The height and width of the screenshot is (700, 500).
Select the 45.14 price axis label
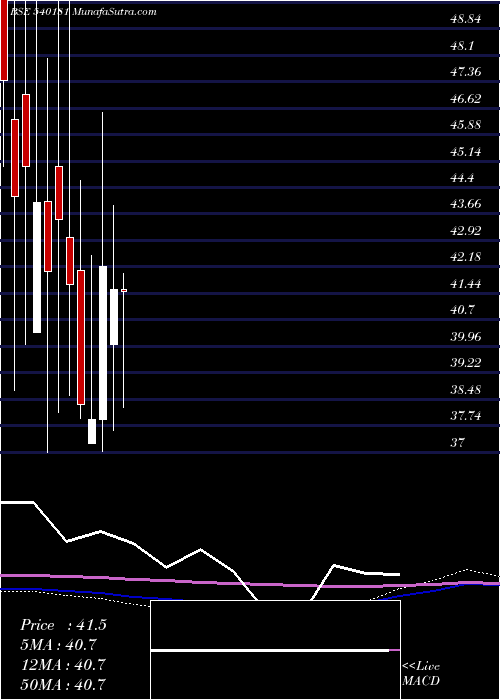[x=466, y=152]
